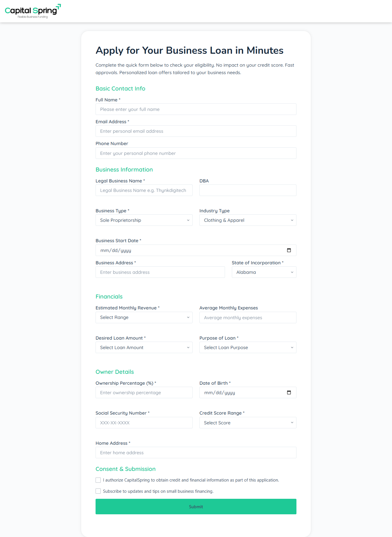Select State of Incorporation dropdown
Viewport: 392px width, 537px height.
tap(264, 272)
